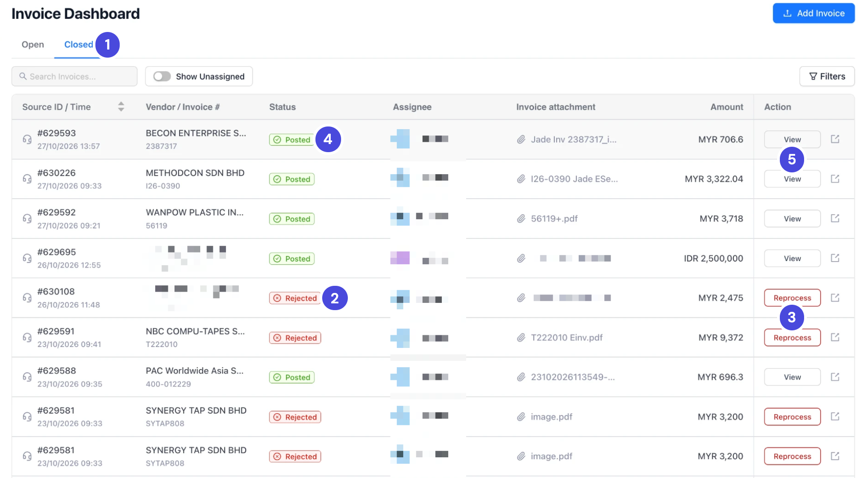This screenshot has height=478, width=868.
Task: Click the Amount column header
Action: tap(727, 107)
